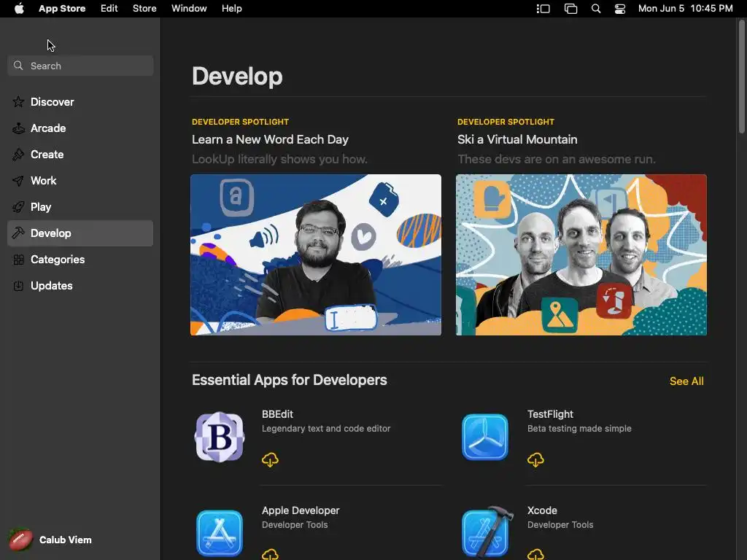747x560 pixels.
Task: Click the Categories grid icon
Action: coord(18,260)
